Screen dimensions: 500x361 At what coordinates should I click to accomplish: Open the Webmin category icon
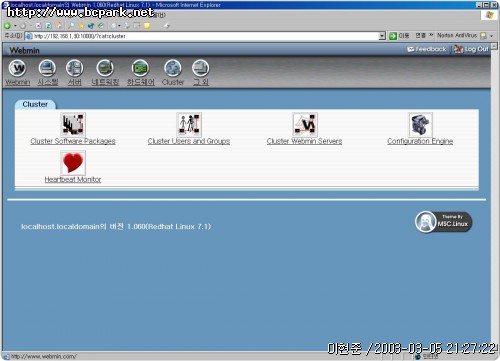(17, 68)
